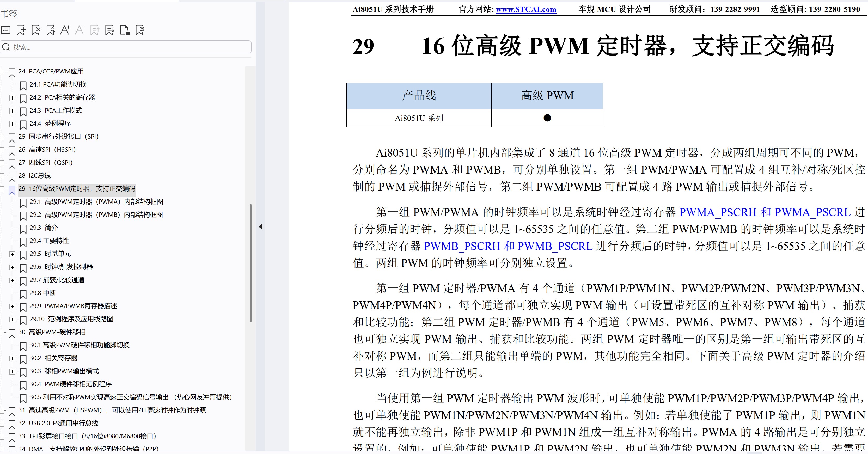Move bookmark down with the down-arrow icon
This screenshot has height=454, width=868.
pyautogui.click(x=109, y=30)
